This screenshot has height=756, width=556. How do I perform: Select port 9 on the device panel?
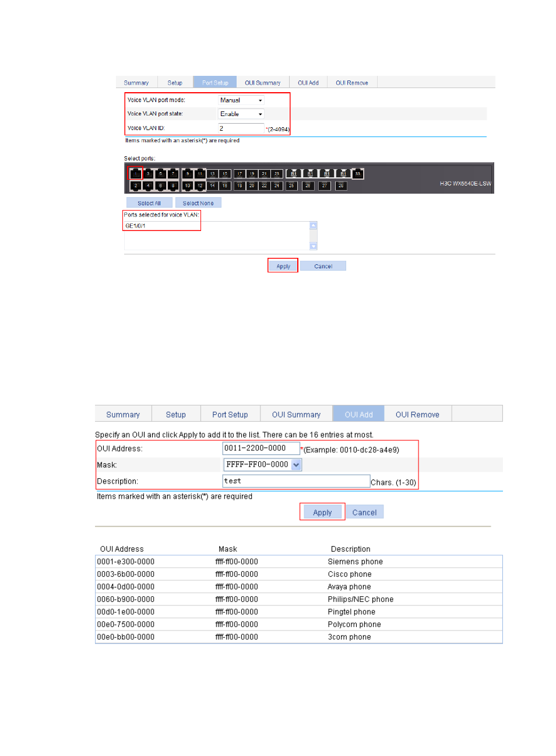tap(188, 174)
